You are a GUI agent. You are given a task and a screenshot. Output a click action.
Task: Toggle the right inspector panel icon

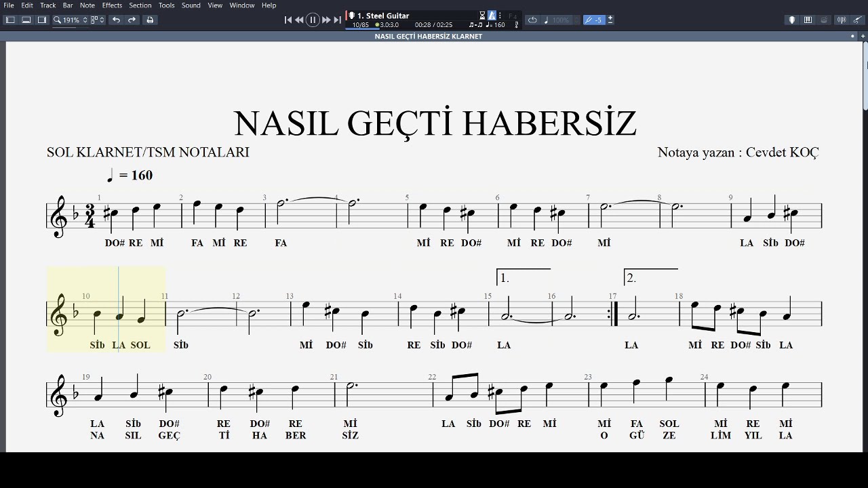41,20
